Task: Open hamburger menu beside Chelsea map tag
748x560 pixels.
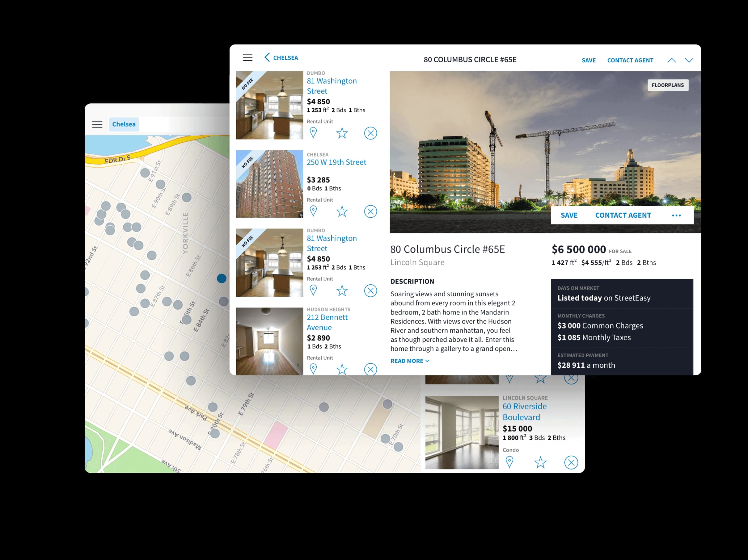Action: (x=97, y=124)
